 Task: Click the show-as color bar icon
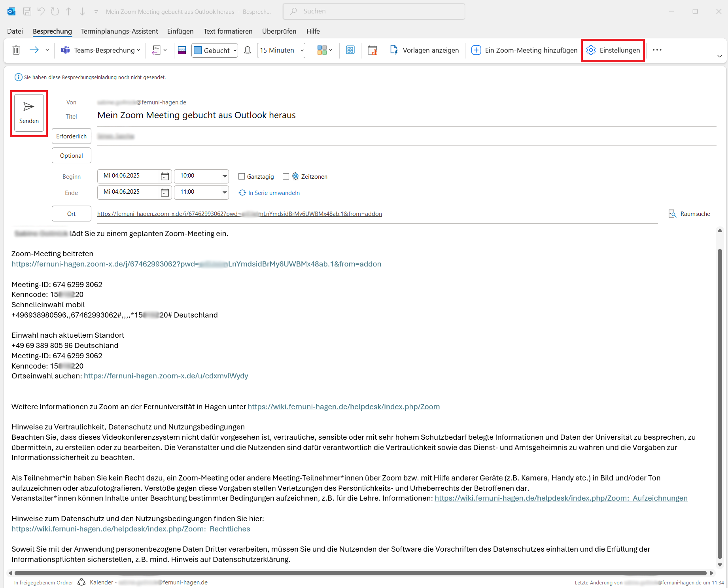click(x=182, y=50)
